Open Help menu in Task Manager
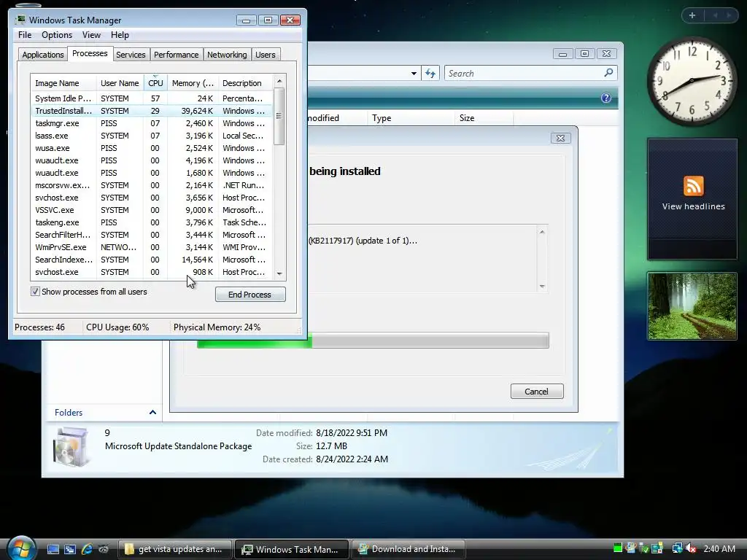 click(120, 35)
